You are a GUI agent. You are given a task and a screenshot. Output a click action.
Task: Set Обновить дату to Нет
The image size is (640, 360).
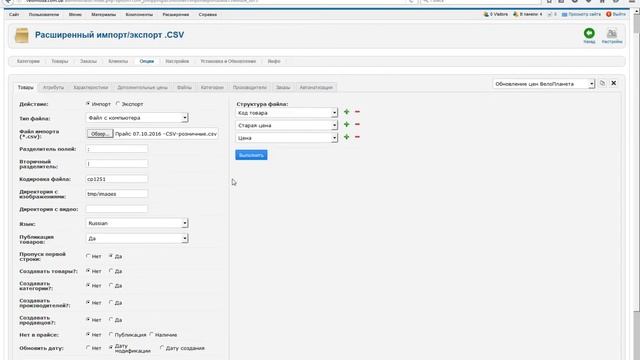tap(88, 348)
